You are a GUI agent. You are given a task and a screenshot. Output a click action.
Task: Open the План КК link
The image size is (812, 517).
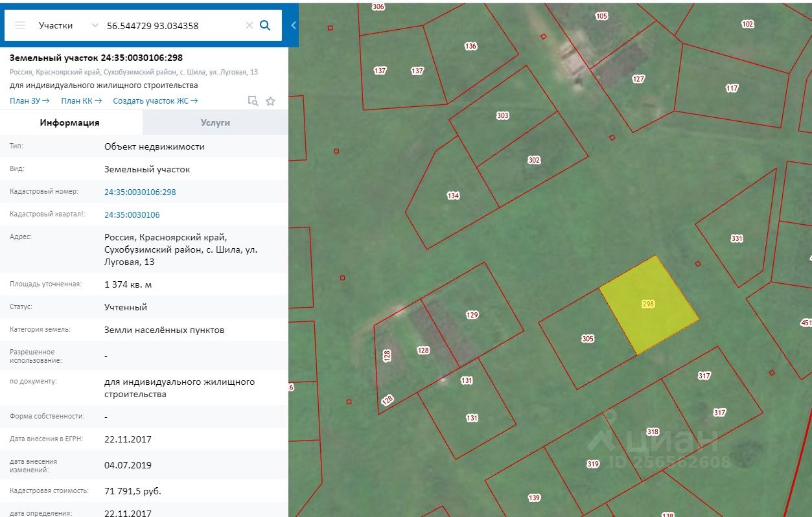pyautogui.click(x=81, y=100)
